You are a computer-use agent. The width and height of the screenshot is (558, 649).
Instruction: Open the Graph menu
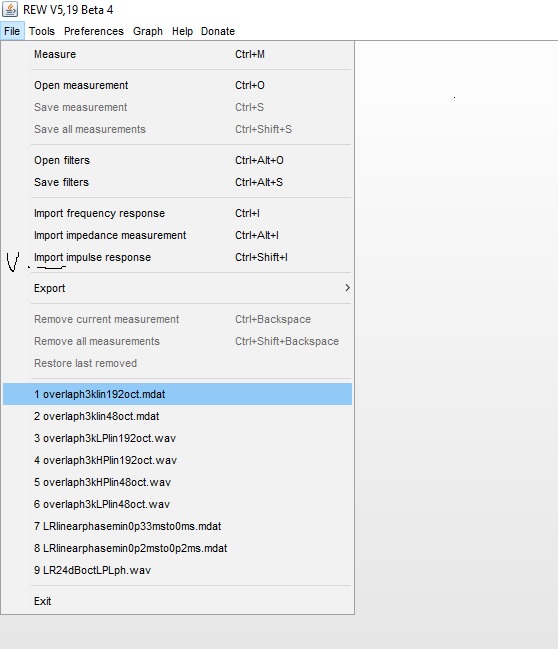(x=148, y=31)
